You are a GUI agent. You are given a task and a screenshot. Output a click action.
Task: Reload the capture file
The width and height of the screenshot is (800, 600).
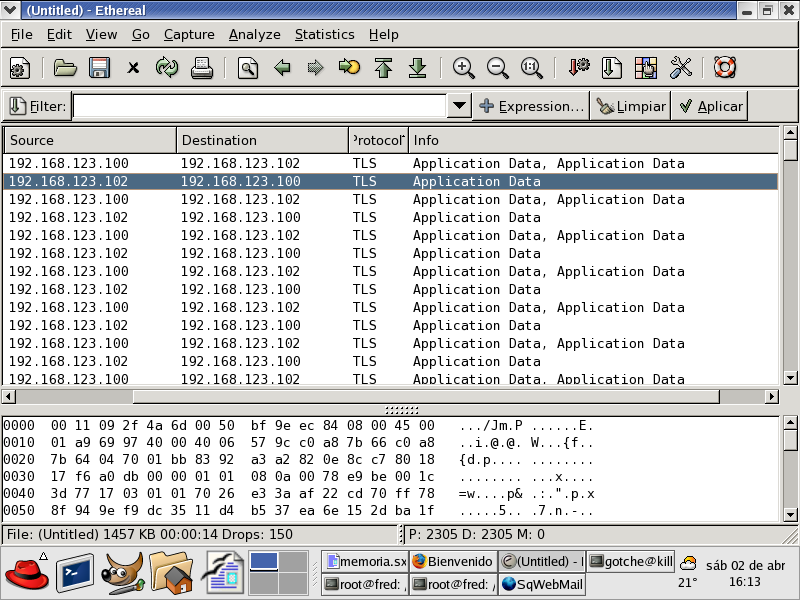point(167,68)
